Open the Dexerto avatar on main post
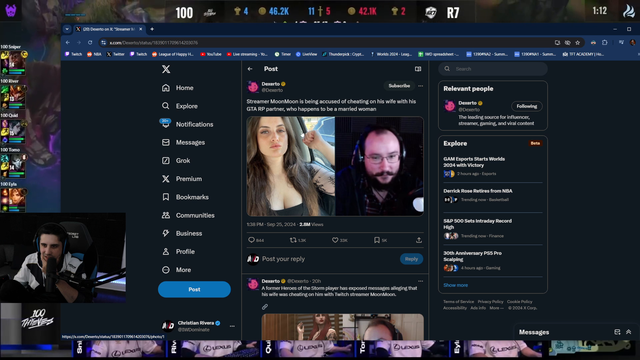640x360 pixels. click(253, 87)
